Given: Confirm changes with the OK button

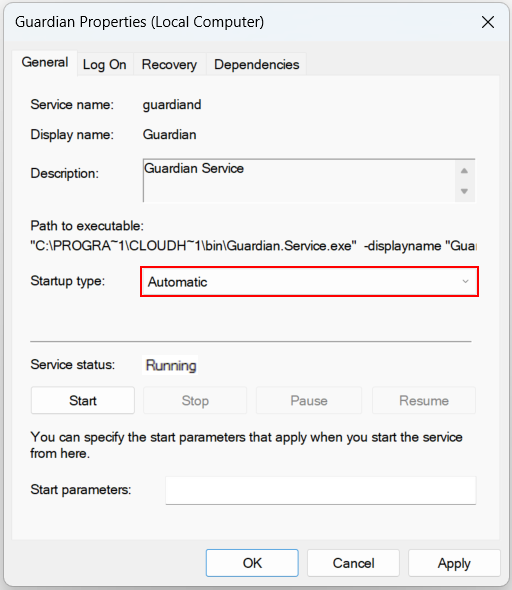Looking at the screenshot, I should point(252,563).
